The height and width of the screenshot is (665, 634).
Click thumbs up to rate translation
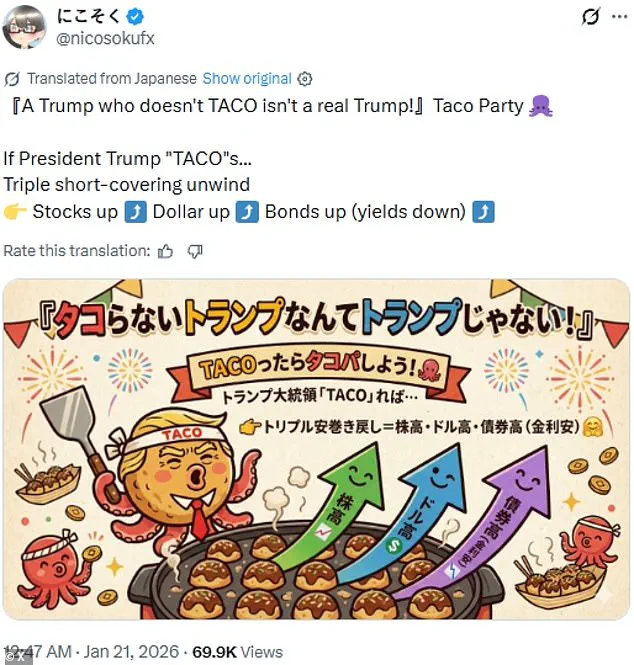click(x=166, y=251)
